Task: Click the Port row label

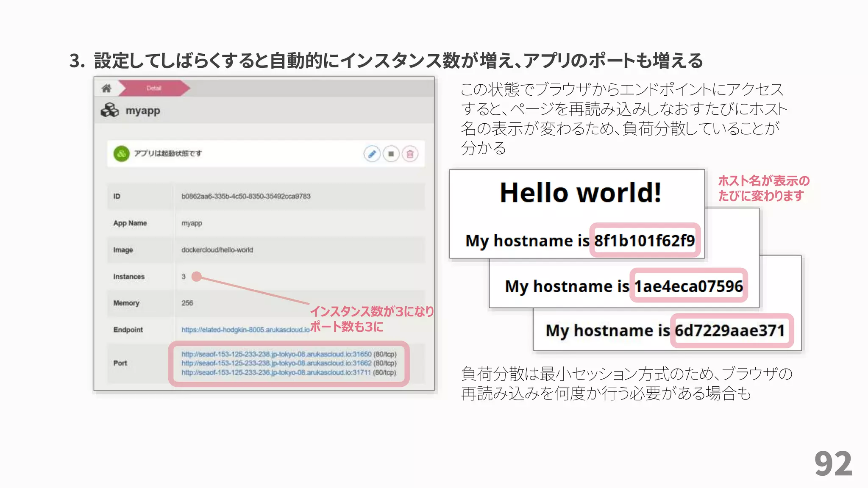Action: point(120,363)
